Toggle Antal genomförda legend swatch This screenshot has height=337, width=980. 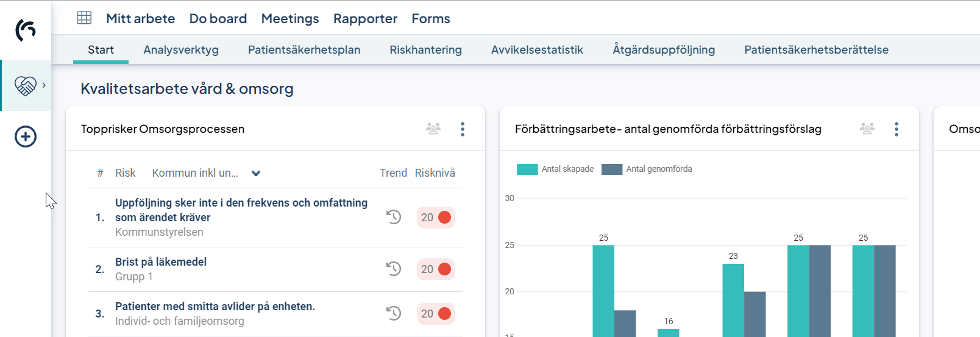[x=612, y=169]
